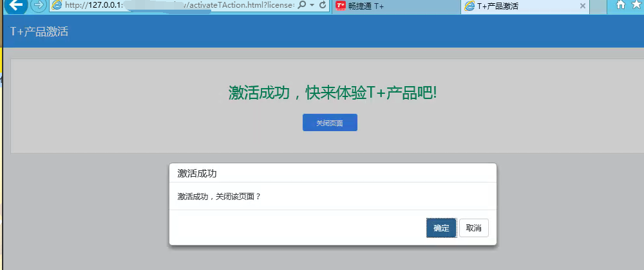This screenshot has width=644, height=270.
Task: Click the green 激活成功 headline text
Action: 332,93
